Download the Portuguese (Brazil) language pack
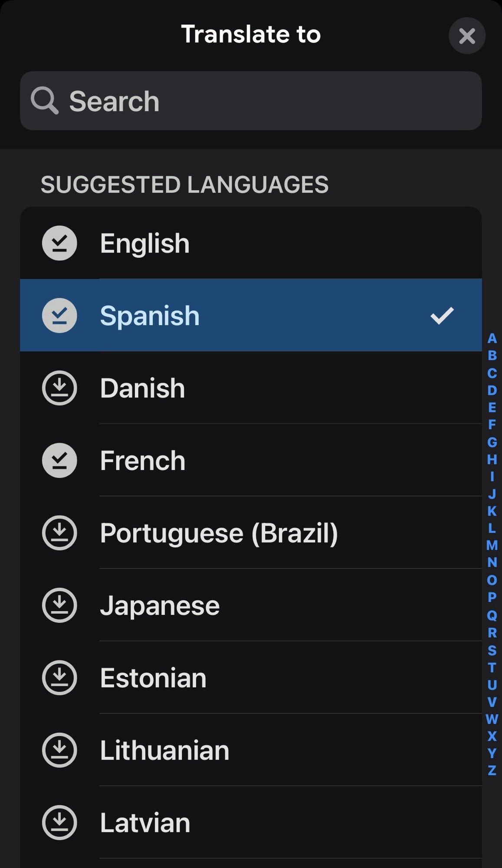 [59, 533]
